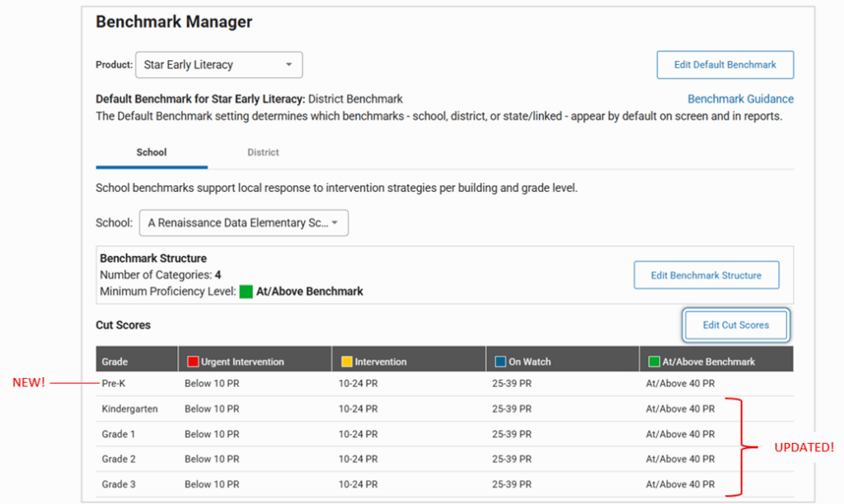
Task: Click the Edit Benchmark Structure button
Action: click(706, 275)
